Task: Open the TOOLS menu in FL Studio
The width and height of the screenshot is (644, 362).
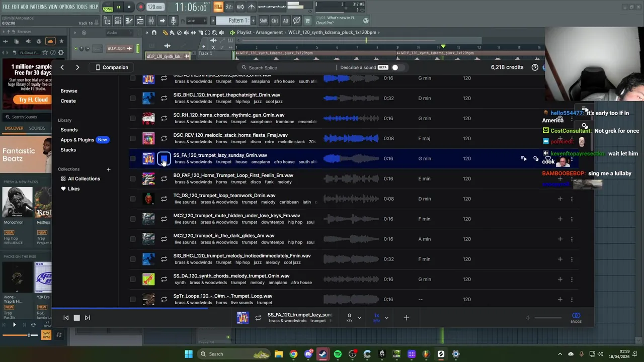Action: pyautogui.click(x=82, y=7)
